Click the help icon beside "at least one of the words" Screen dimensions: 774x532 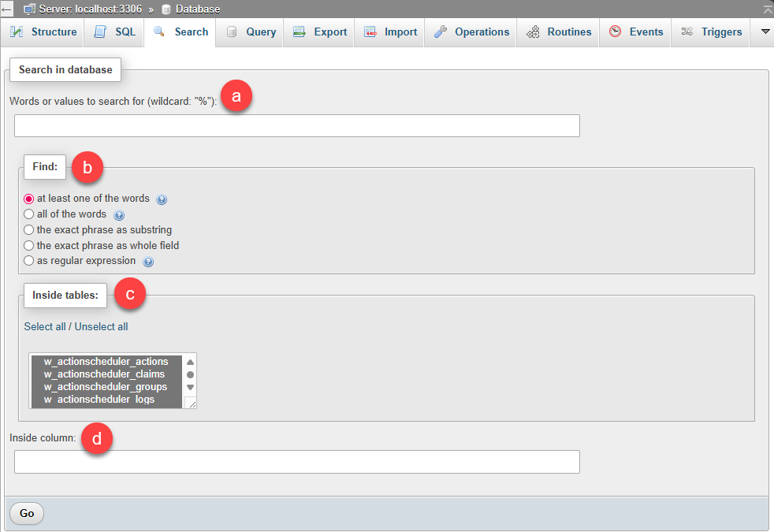[162, 199]
